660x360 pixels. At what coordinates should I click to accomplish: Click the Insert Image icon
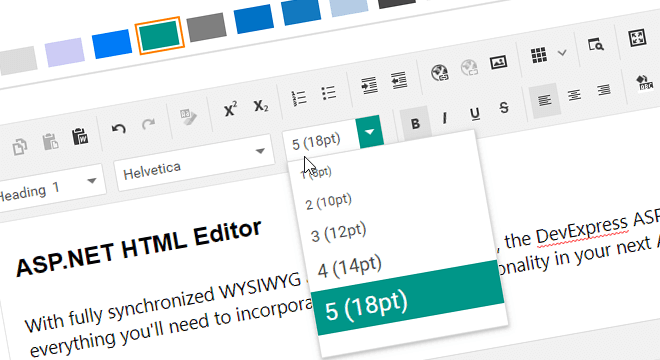(498, 63)
